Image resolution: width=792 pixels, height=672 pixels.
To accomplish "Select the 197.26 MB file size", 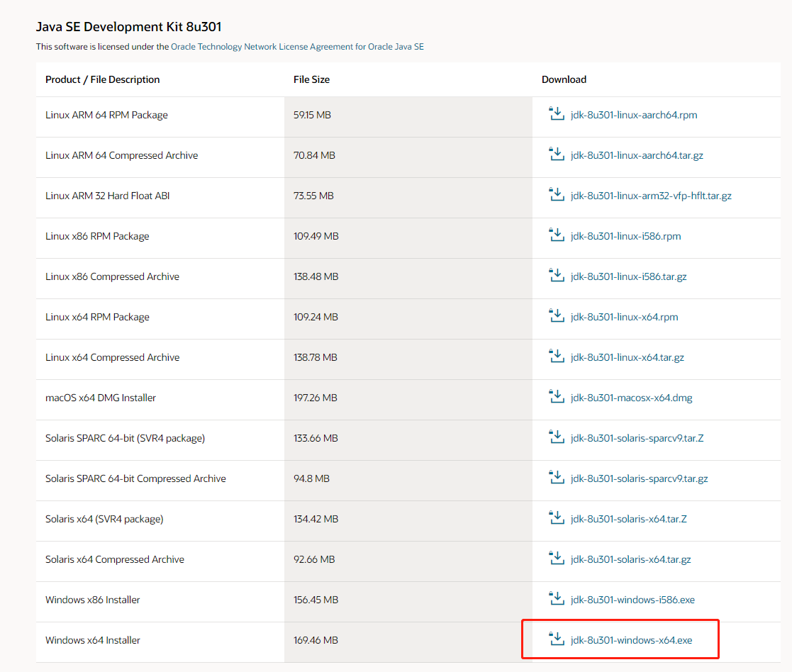I will coord(316,398).
